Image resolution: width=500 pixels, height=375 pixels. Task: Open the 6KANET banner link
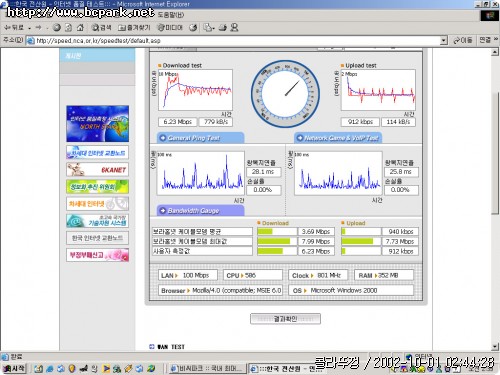(x=97, y=170)
